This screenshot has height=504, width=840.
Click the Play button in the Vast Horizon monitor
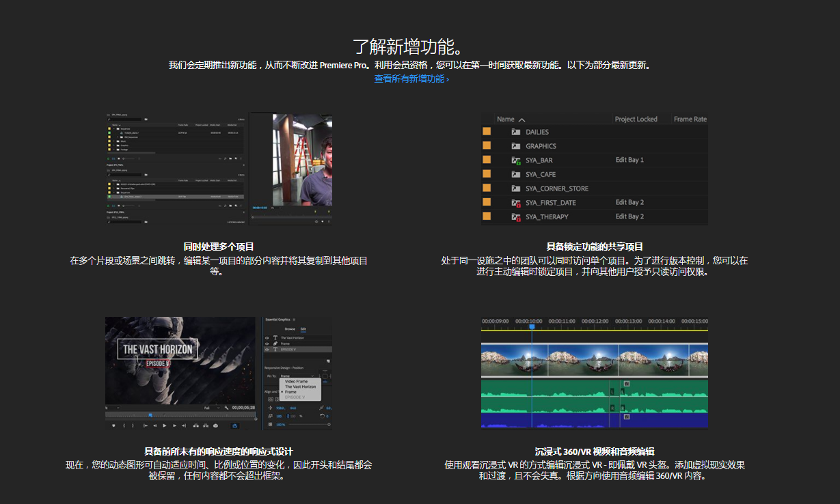pyautogui.click(x=164, y=425)
